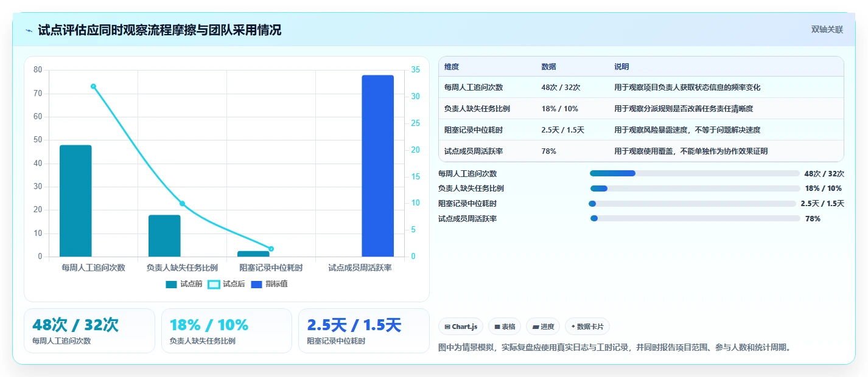Select the 阻塞记录中位耗时 table row cell
868x377 pixels.
474,130
